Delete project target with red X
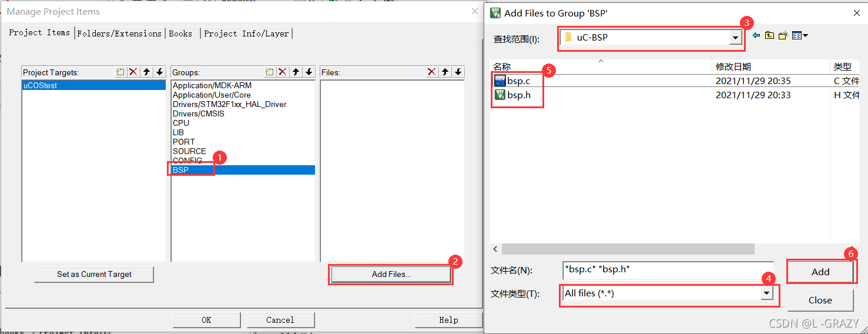The height and width of the screenshot is (334, 868). click(133, 72)
